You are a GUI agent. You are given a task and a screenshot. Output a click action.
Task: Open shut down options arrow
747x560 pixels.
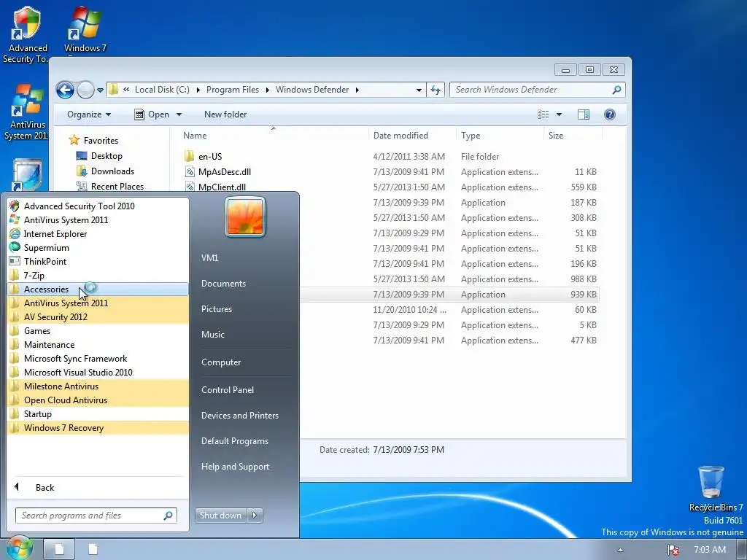click(x=255, y=516)
